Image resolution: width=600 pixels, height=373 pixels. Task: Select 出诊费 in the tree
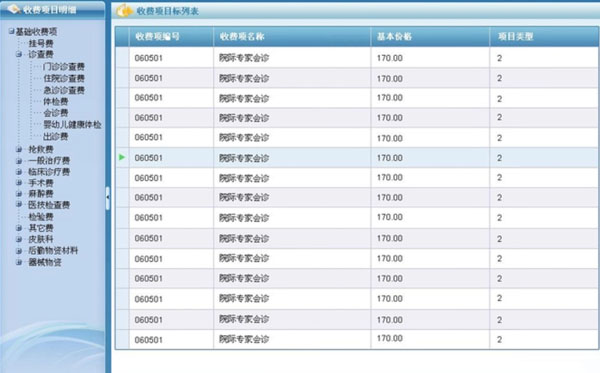(55, 136)
